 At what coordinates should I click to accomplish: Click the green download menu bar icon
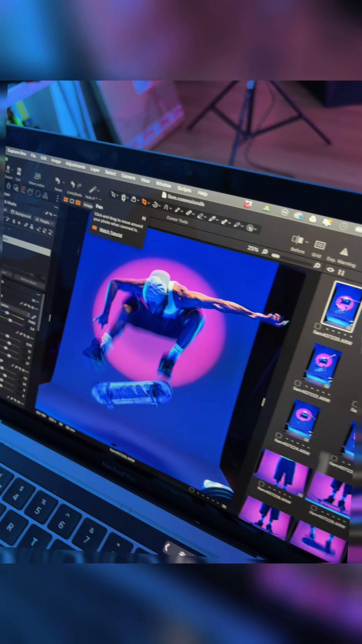(266, 209)
